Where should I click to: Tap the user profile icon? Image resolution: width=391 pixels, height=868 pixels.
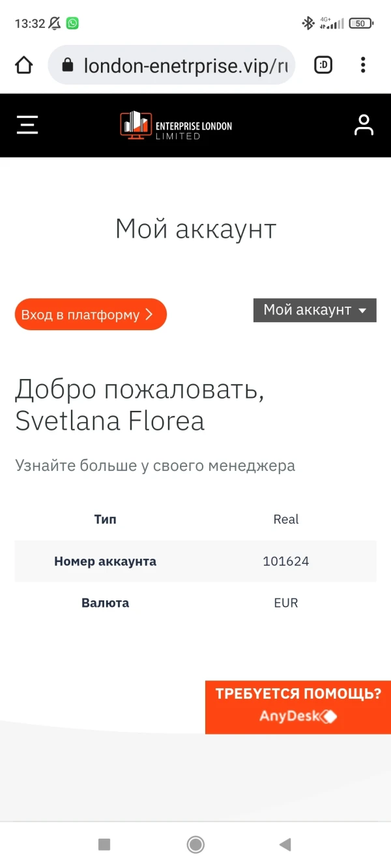pos(364,125)
